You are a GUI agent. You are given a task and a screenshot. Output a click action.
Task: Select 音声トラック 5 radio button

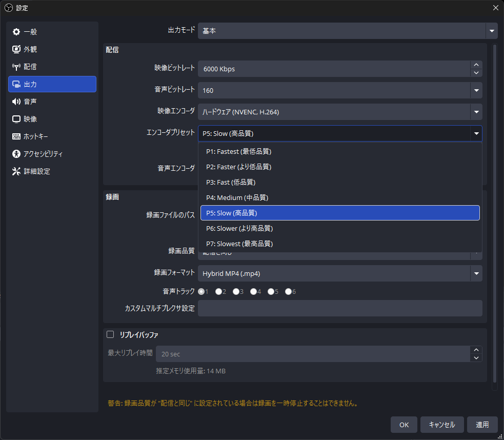[271, 291]
